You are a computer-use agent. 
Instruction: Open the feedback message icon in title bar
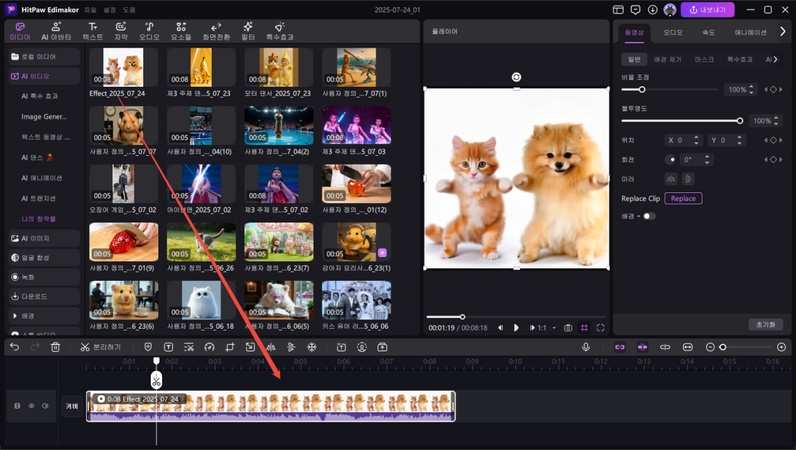tap(635, 10)
